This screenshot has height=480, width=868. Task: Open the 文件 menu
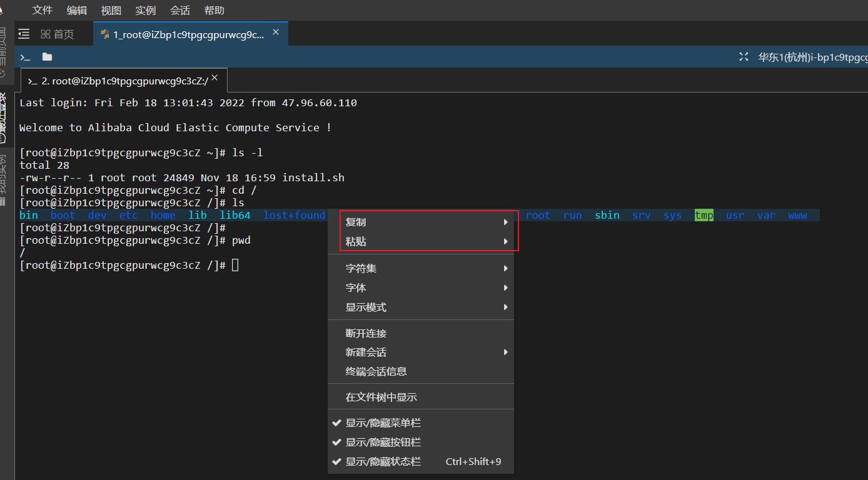(x=43, y=11)
